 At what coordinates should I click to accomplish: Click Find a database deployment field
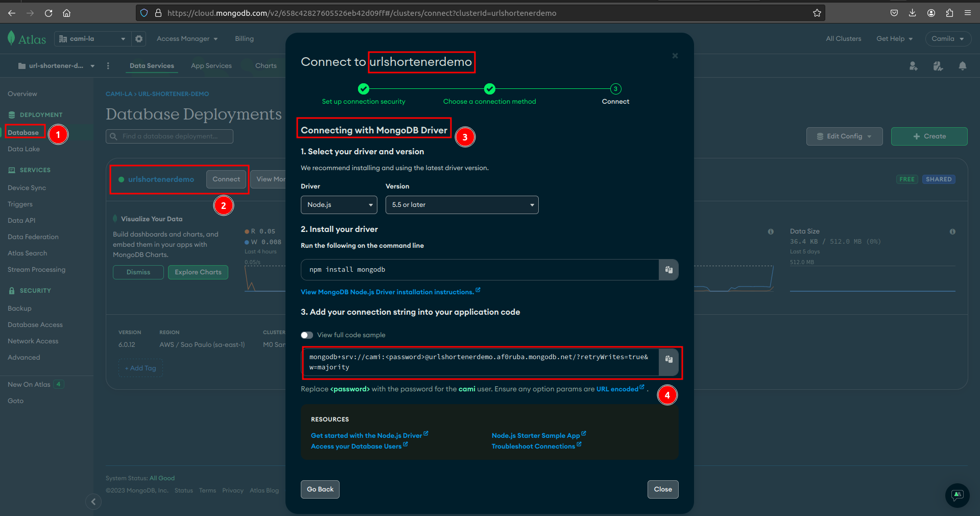170,136
